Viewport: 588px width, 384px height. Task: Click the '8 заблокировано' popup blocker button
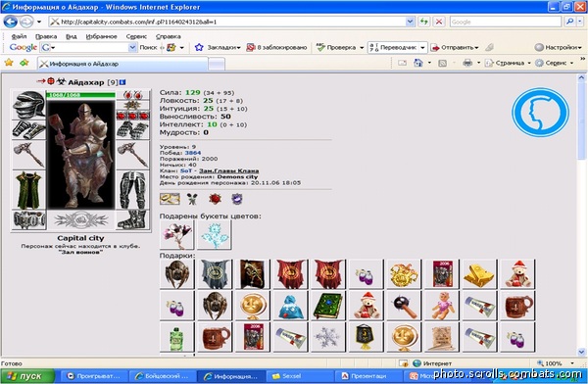[276, 47]
